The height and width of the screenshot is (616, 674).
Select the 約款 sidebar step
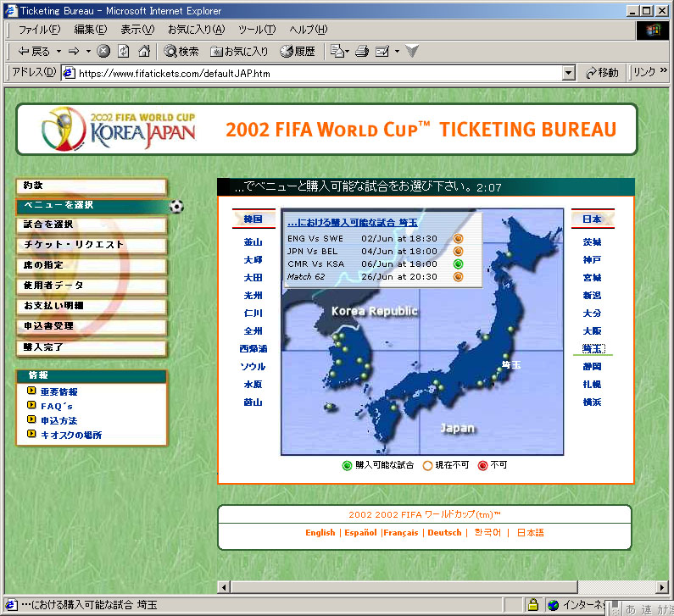tap(92, 186)
